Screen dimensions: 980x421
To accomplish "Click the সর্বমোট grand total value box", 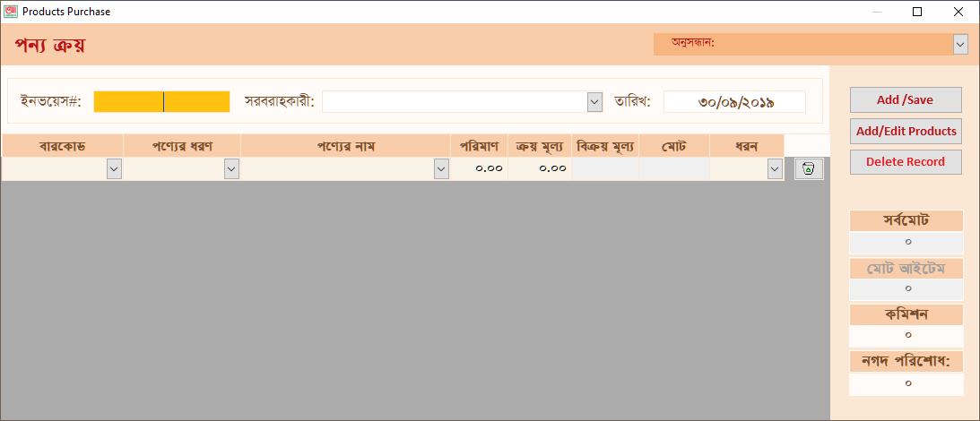I will pyautogui.click(x=906, y=243).
